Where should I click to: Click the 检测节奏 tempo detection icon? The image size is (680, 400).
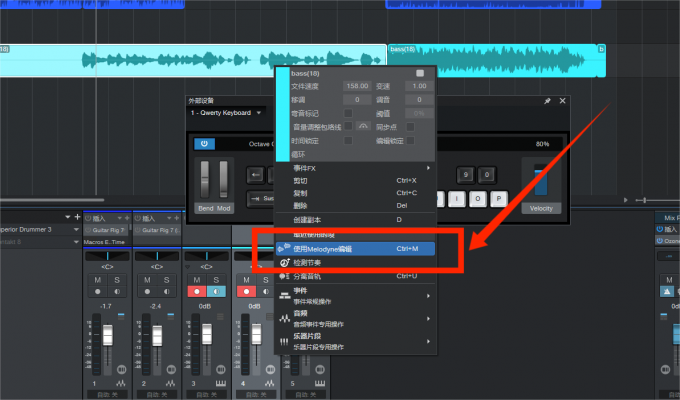(284, 262)
